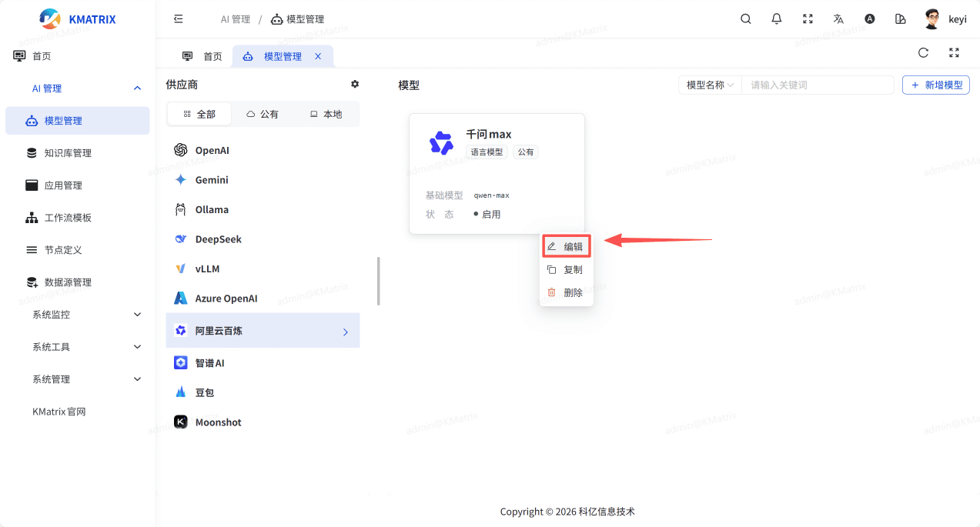Open the 模型名称 search type dropdown

coord(709,85)
